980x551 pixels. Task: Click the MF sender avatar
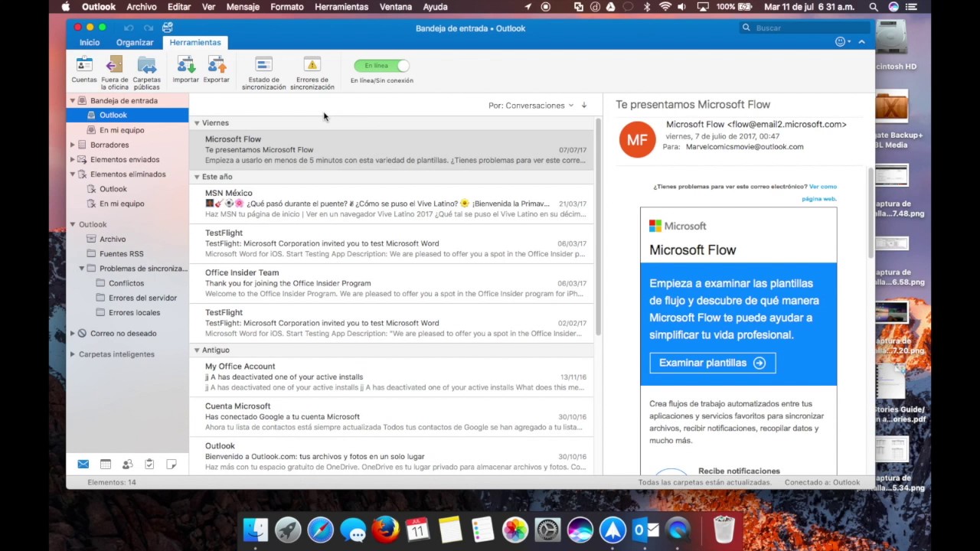637,139
